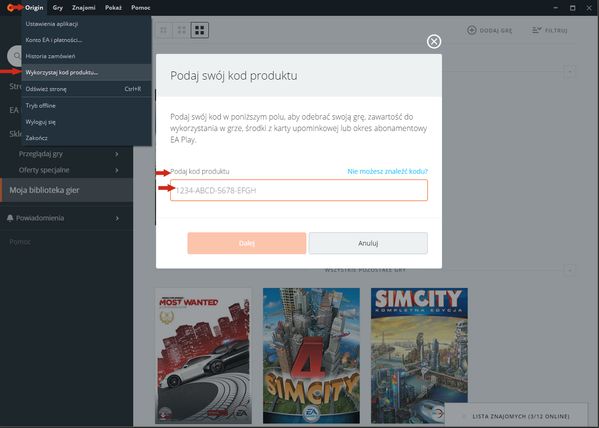The image size is (599, 428).
Task: Click the Origin logo icon
Action: pos(11,8)
